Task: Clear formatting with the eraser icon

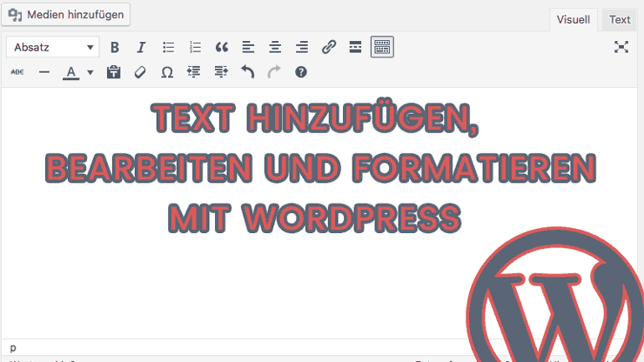Action: [140, 72]
